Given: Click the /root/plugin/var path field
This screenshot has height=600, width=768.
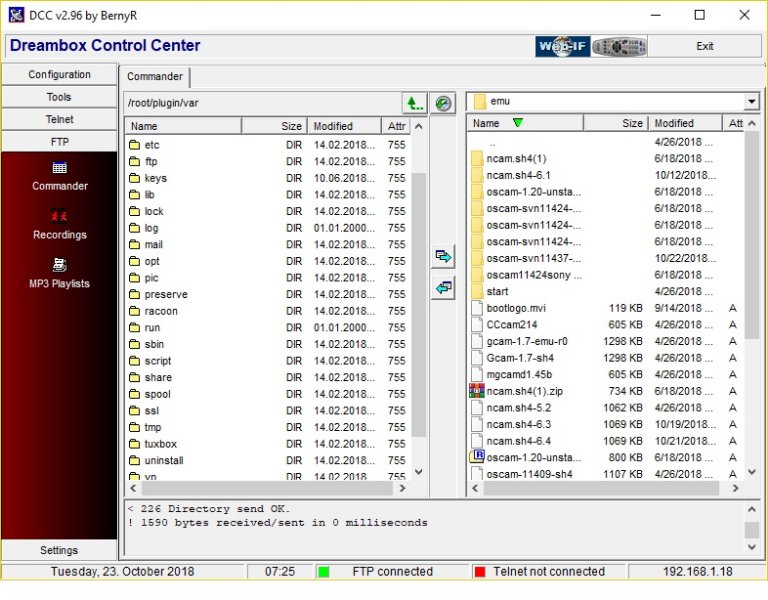Looking at the screenshot, I should pyautogui.click(x=264, y=103).
